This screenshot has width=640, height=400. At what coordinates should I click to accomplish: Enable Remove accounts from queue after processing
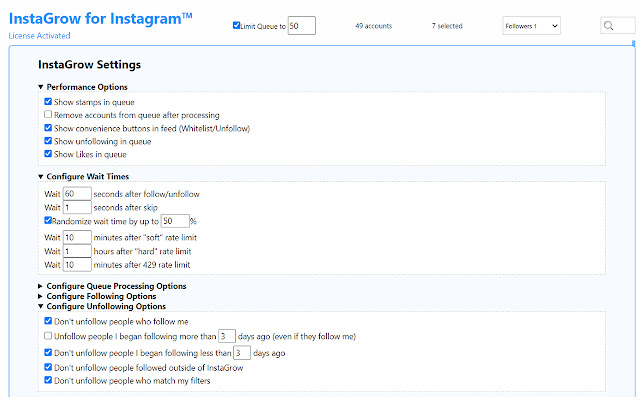pos(48,115)
